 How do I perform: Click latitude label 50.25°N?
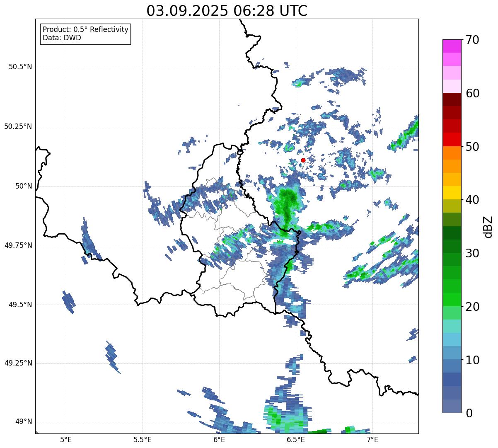tap(18, 126)
